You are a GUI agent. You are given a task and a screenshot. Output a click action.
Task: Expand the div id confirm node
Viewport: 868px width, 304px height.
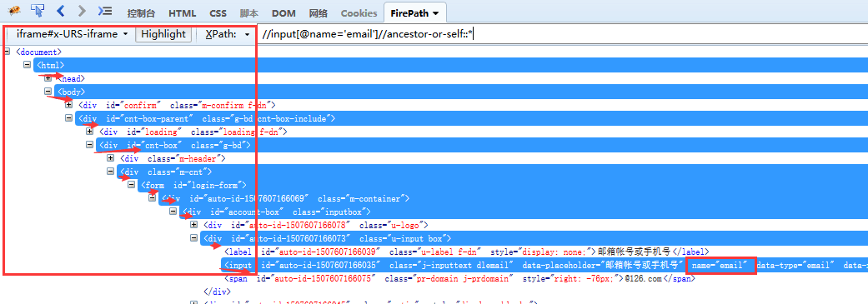(x=68, y=105)
